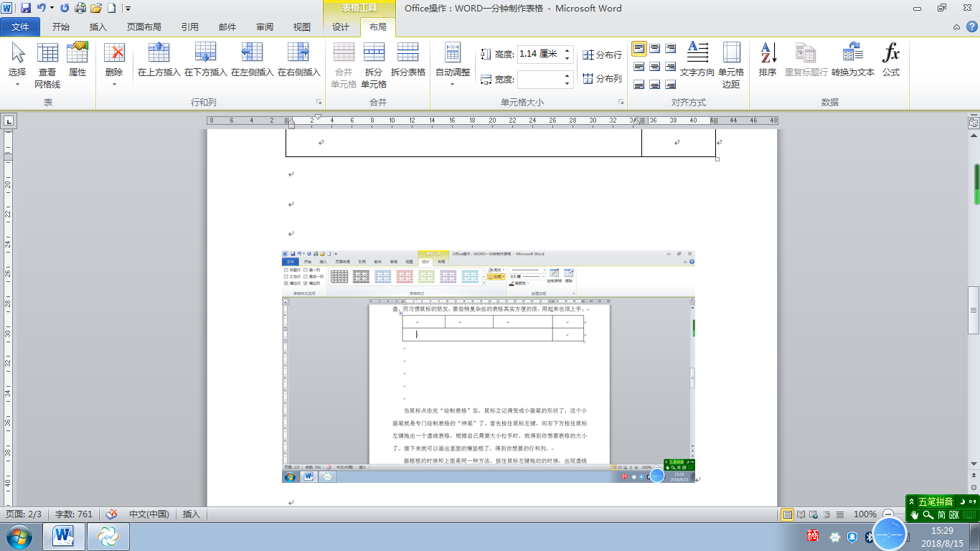Viewport: 980px width, 551px height.
Task: Click 转换为文本 convert to text
Action: [x=853, y=59]
